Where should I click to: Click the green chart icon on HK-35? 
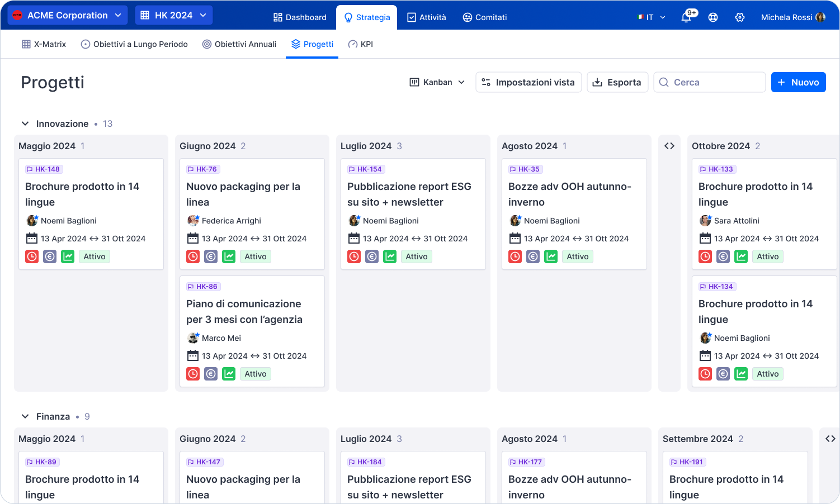coord(551,256)
